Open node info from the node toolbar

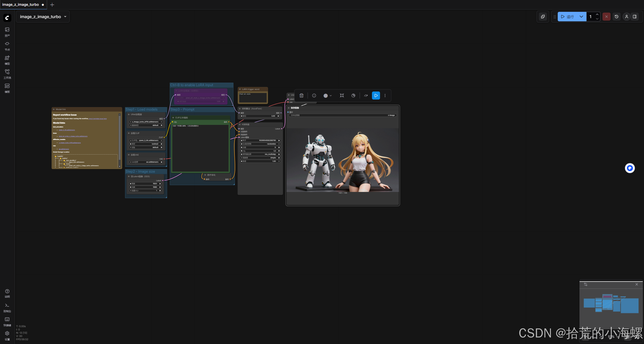314,95
